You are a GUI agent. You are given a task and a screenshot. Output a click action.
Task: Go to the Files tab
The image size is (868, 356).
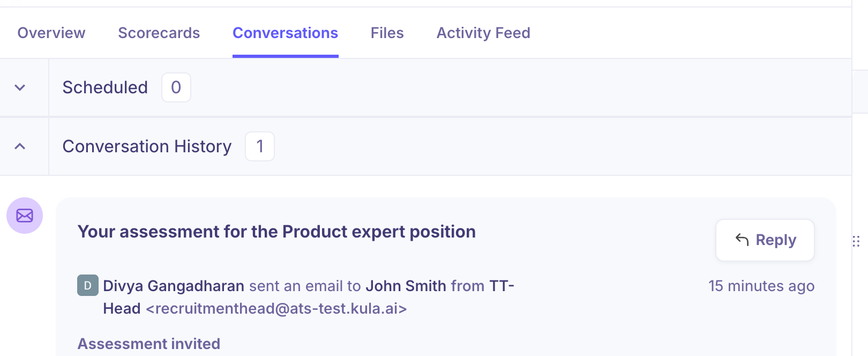387,33
